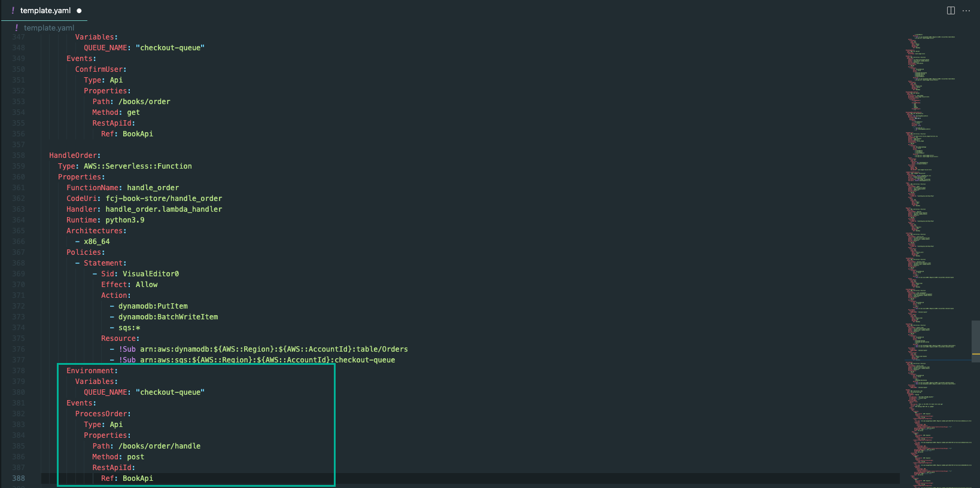
Task: Click 'Ref: BookApi' on line 388
Action: (127, 478)
